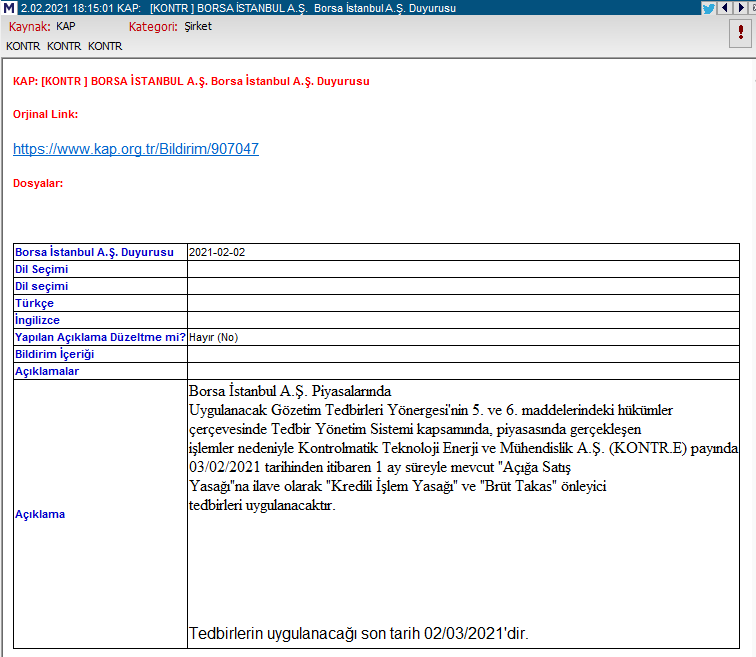Share announcement via the Twitter bird icon
Screen dimensions: 756x657
(708, 8)
